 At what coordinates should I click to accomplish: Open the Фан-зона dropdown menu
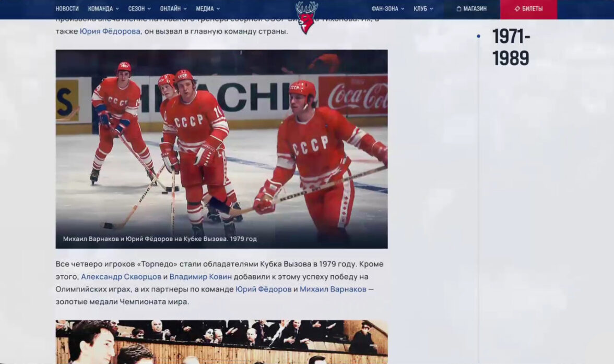[387, 9]
